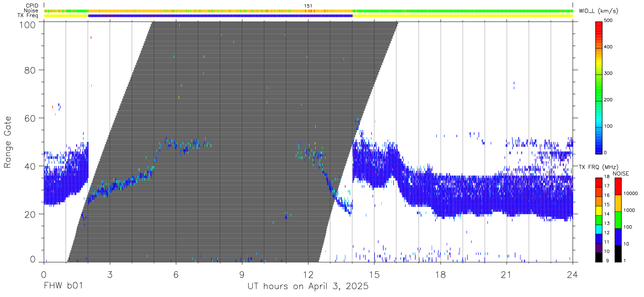Click the 500 tick on the width colorbar
The image size is (644, 297).
click(x=608, y=20)
